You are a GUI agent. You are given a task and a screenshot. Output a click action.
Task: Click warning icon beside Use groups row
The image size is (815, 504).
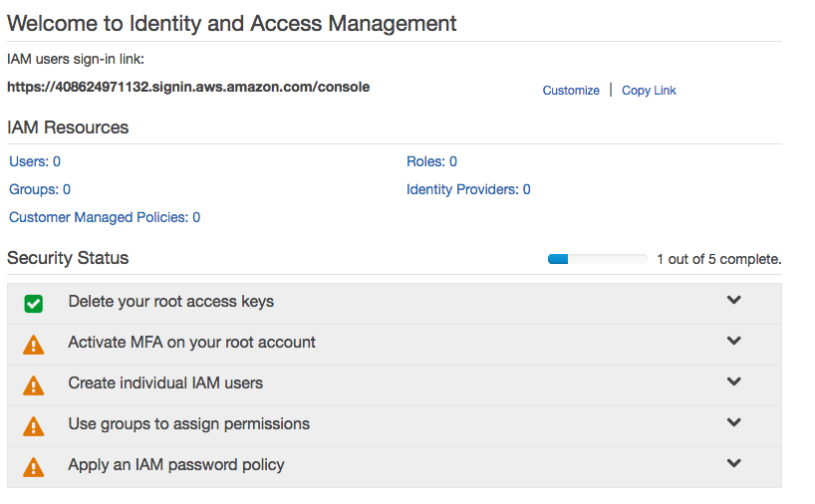(x=34, y=426)
